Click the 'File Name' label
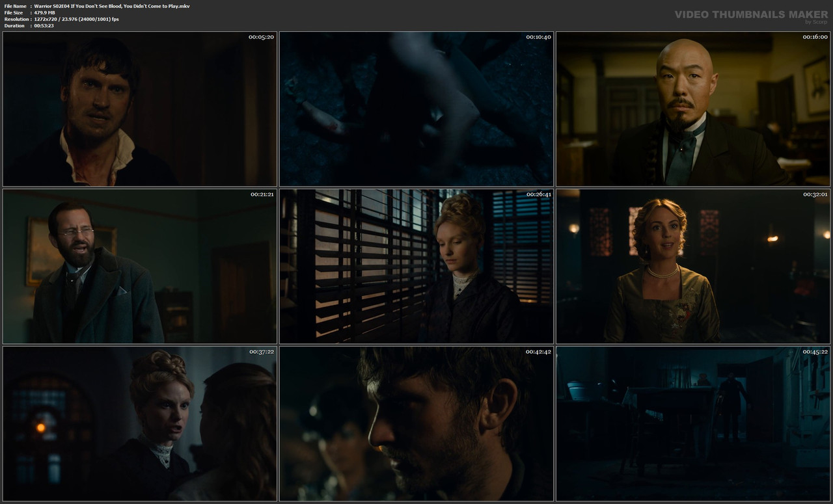833x504 pixels. pyautogui.click(x=15, y=6)
